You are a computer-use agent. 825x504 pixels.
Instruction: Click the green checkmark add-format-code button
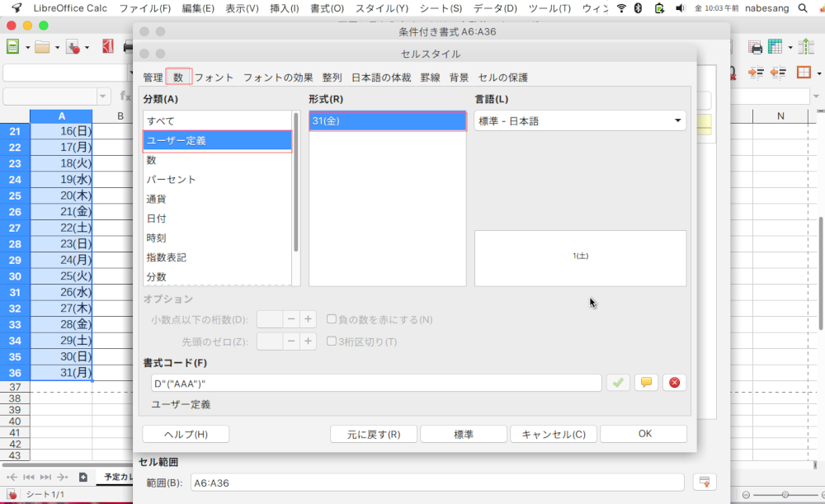[617, 383]
